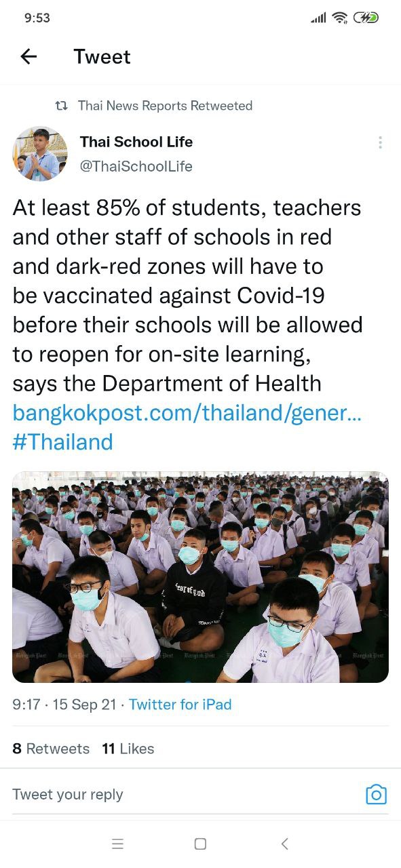The width and height of the screenshot is (401, 868).
Task: Tap the Thai News Reports Retweeted label
Action: tap(165, 106)
